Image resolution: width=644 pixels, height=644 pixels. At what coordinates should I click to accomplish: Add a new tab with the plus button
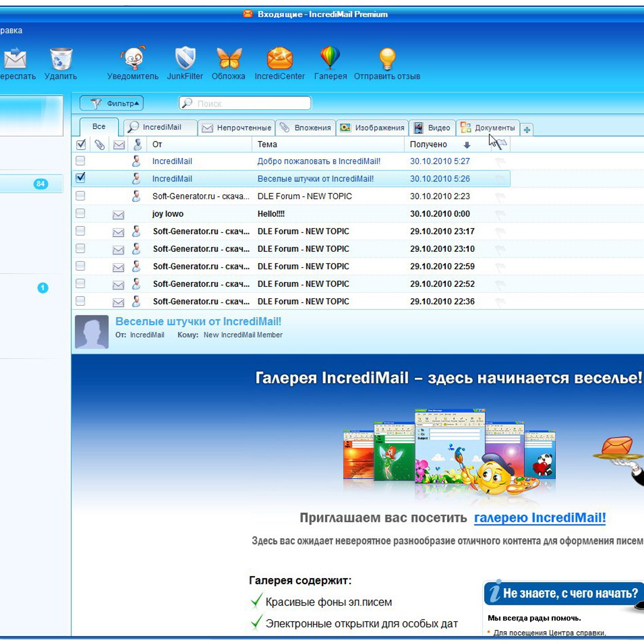click(527, 130)
